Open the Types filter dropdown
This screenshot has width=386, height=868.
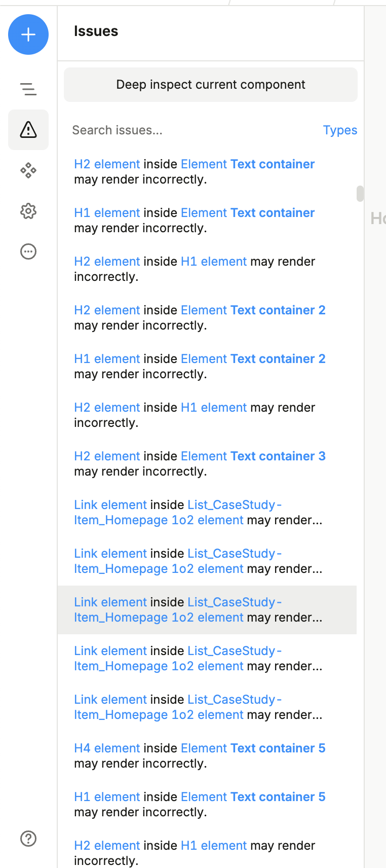tap(340, 130)
